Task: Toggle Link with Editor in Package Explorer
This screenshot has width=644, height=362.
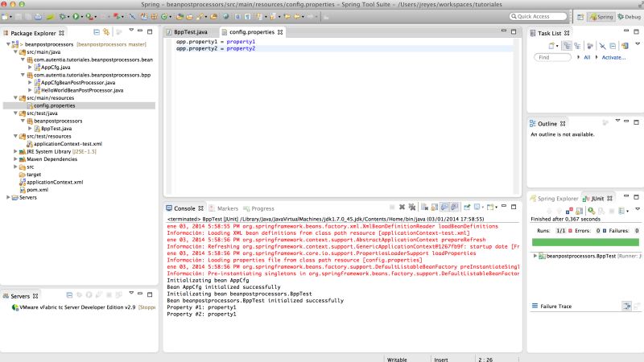Action: tap(106, 32)
